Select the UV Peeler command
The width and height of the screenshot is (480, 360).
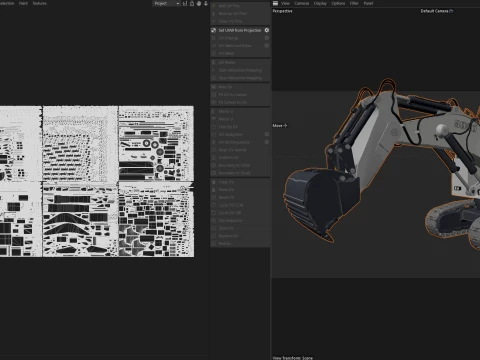[x=240, y=62]
